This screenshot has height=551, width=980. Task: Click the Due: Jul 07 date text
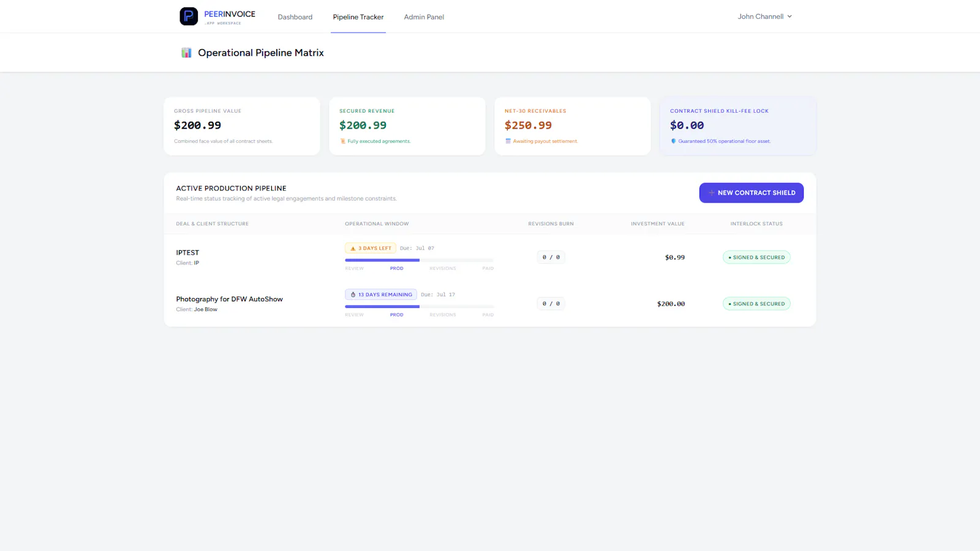[x=417, y=249]
